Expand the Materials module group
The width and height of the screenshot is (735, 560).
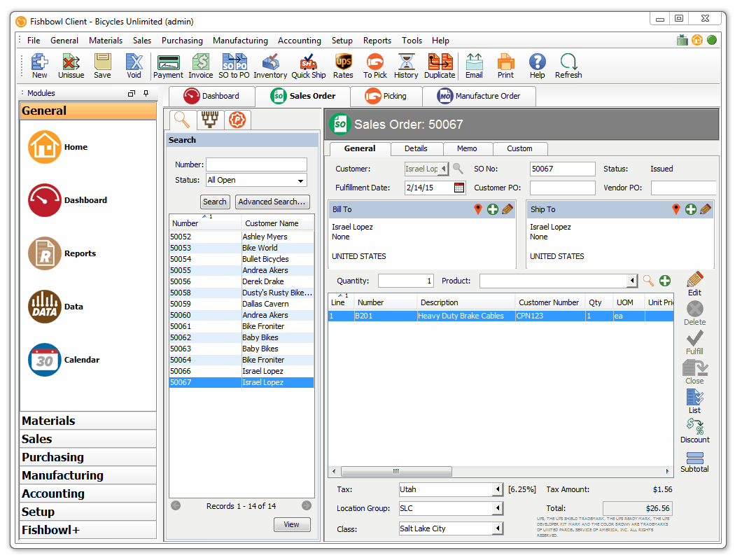pos(88,421)
